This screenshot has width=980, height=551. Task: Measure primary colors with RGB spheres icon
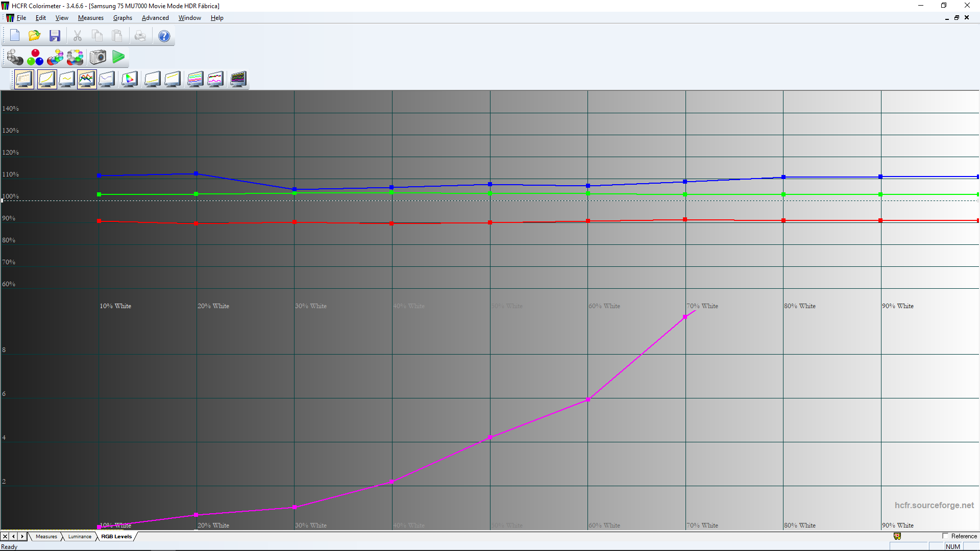click(x=35, y=57)
